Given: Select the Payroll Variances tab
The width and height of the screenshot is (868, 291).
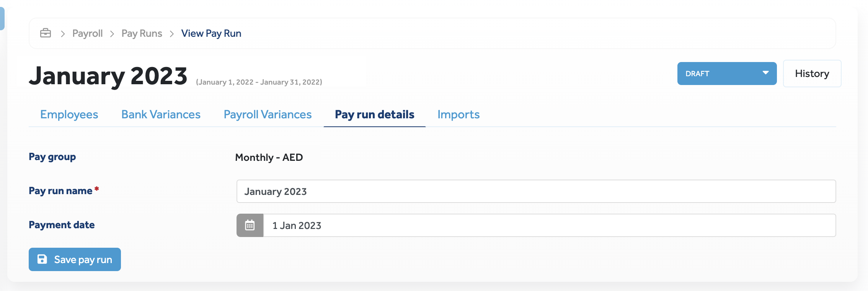Looking at the screenshot, I should coord(268,114).
